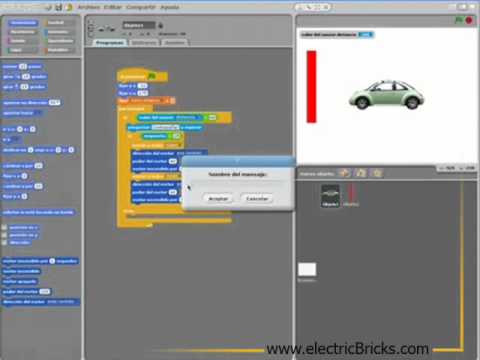The image size is (480, 360).
Task: Start scripts with the green flag
Action: point(459,20)
